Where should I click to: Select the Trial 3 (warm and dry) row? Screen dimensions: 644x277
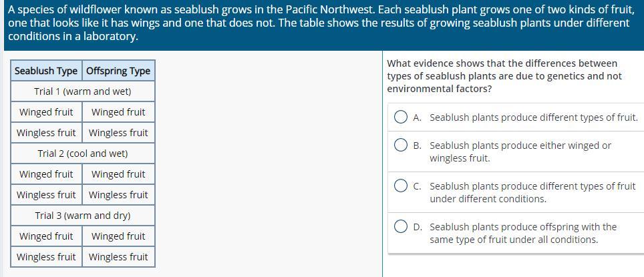click(x=83, y=216)
